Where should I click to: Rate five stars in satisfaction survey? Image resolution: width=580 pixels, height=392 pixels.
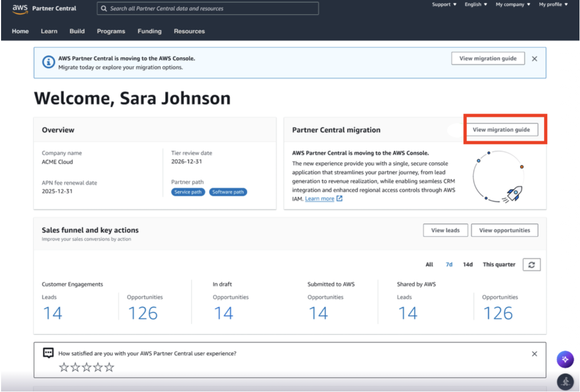click(109, 367)
